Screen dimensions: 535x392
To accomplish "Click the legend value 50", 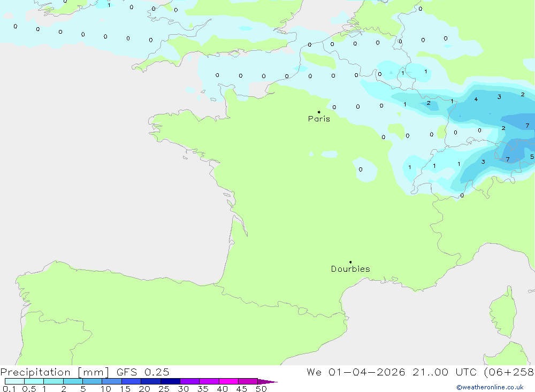I will coord(261,389).
